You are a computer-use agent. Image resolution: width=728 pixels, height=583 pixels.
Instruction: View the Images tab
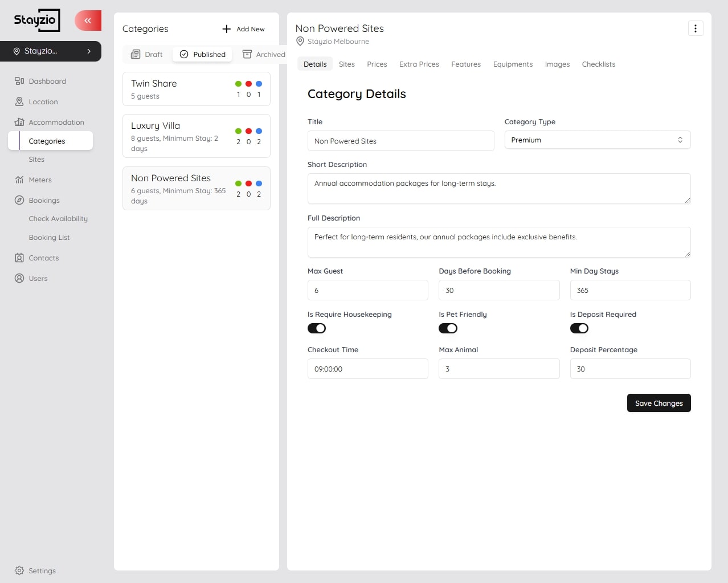click(x=558, y=64)
